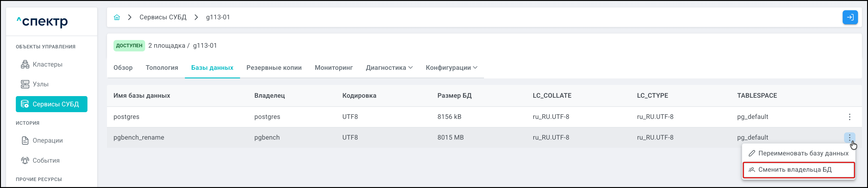Toggle three-dot menu for pgbench_rename row
868x188 pixels.
849,138
